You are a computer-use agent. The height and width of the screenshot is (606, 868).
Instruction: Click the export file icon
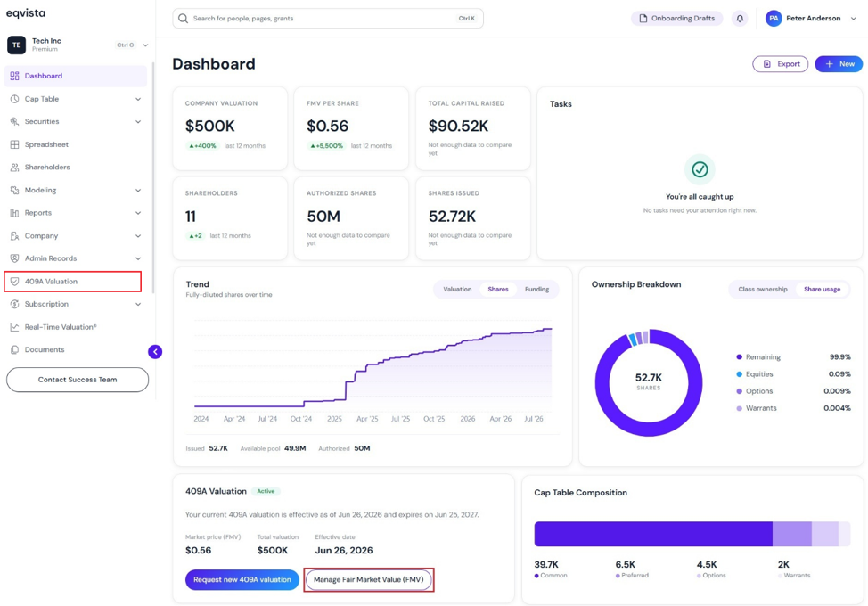pyautogui.click(x=766, y=64)
